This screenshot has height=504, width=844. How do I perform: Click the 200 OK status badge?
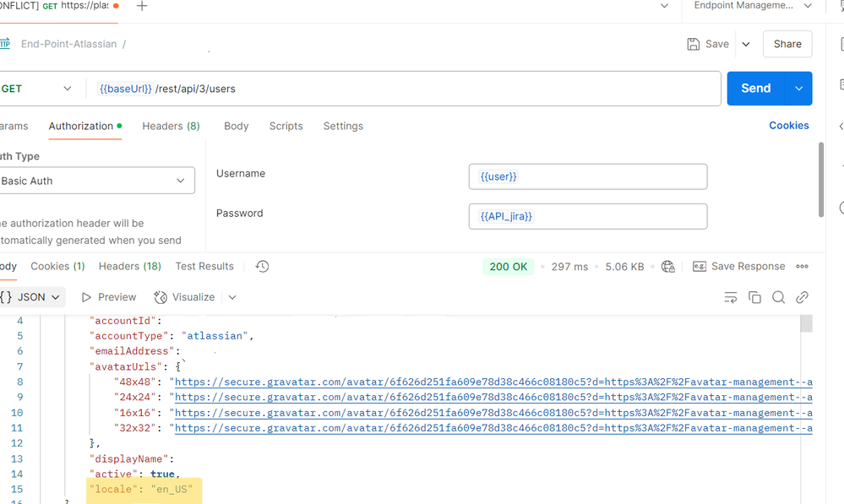coord(508,267)
